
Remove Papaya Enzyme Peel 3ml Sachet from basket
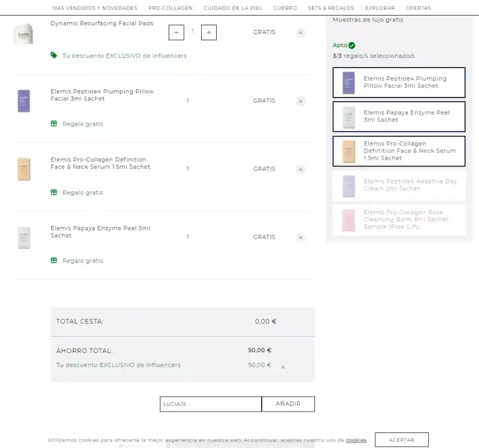(301, 237)
